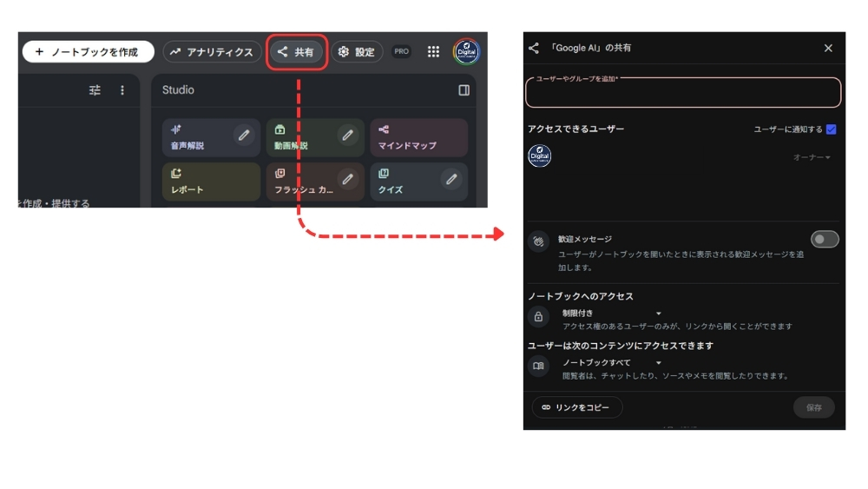Image resolution: width=868 pixels, height=489 pixels.
Task: Click the 保存 button
Action: coord(813,407)
